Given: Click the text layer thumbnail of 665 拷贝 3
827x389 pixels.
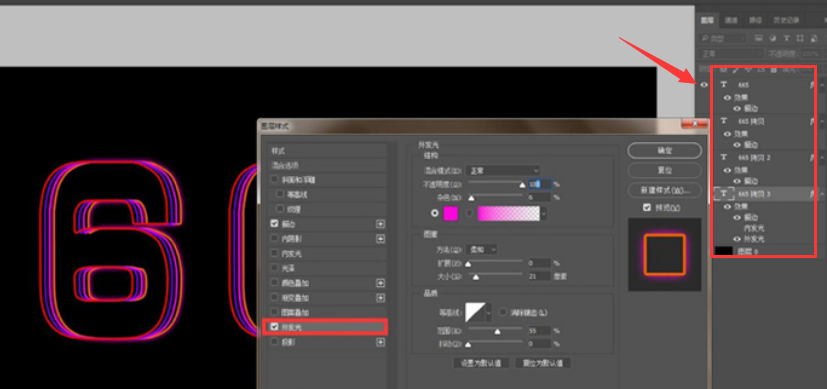Looking at the screenshot, I should coord(724,193).
